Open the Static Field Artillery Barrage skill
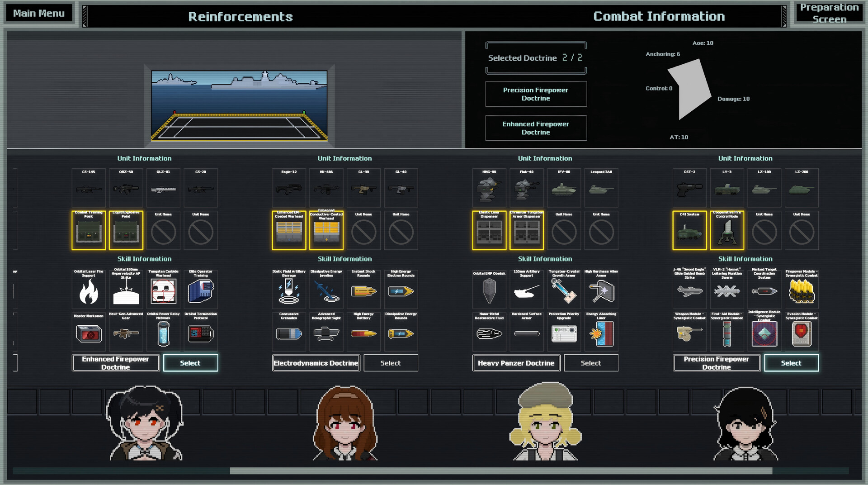 click(289, 290)
